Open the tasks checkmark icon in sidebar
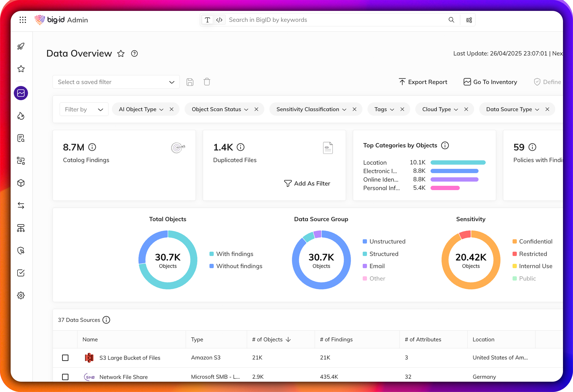 pyautogui.click(x=21, y=273)
